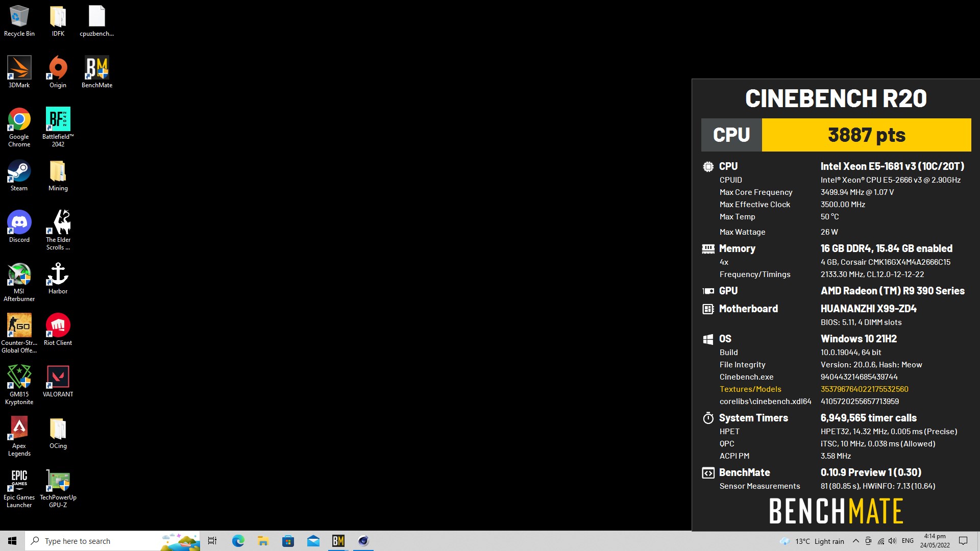Switch to BenchMate in the taskbar
Image resolution: width=980 pixels, height=551 pixels.
click(338, 541)
